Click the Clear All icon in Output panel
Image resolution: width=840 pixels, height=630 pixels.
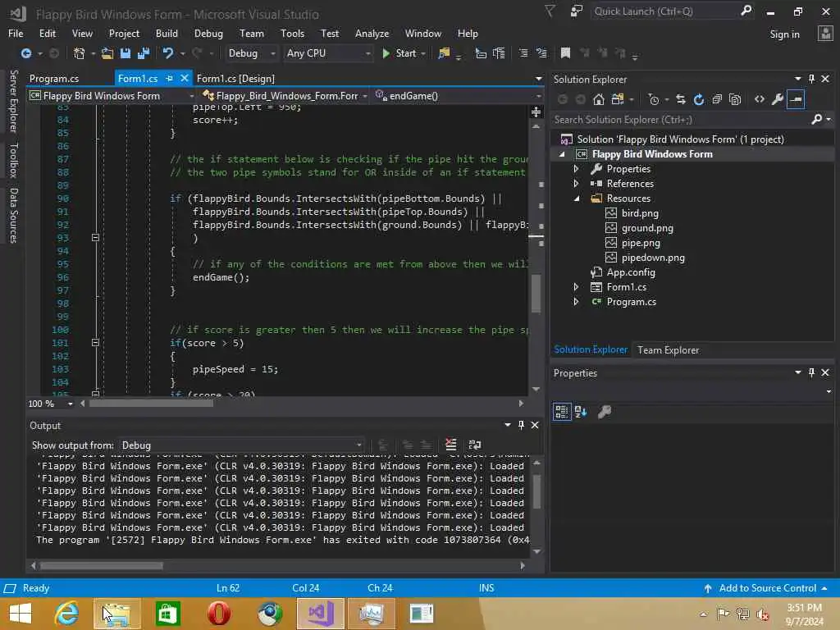451,445
